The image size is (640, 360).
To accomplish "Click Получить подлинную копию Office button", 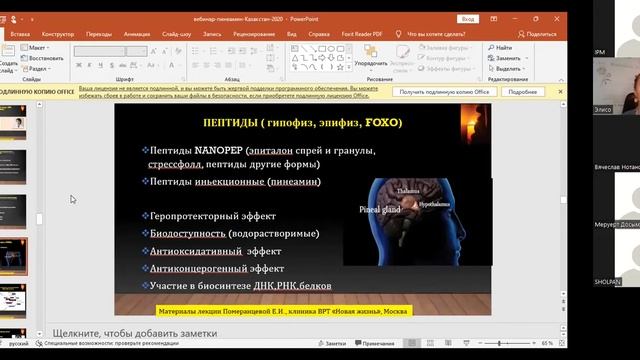I will tap(444, 92).
